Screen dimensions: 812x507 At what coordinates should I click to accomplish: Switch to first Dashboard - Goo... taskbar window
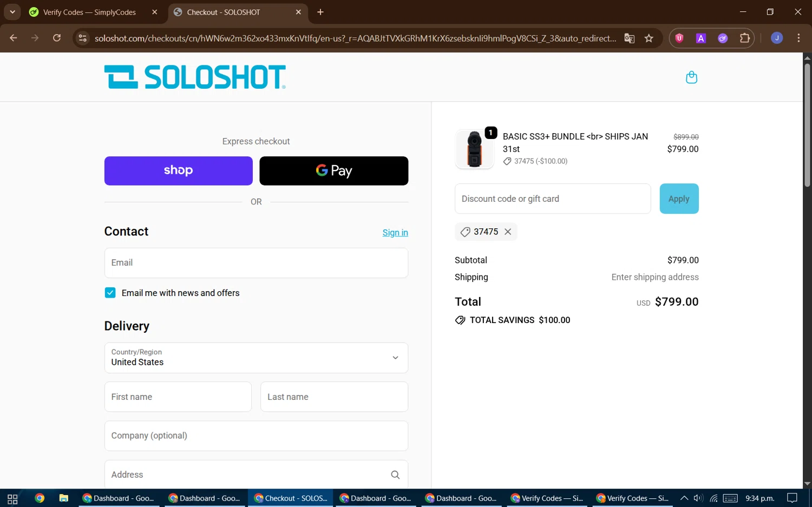[119, 498]
